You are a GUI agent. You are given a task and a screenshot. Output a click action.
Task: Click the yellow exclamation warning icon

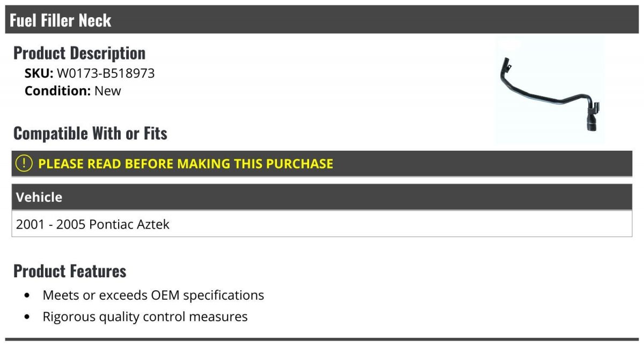point(24,164)
